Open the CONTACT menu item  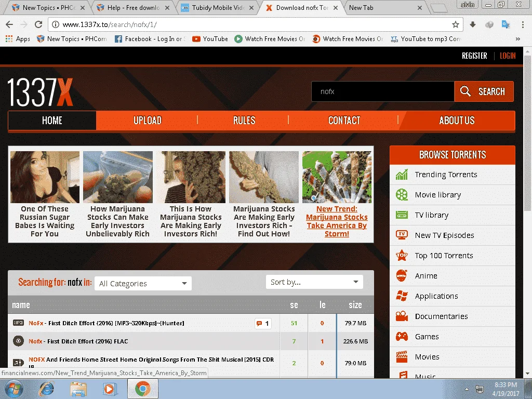click(344, 121)
